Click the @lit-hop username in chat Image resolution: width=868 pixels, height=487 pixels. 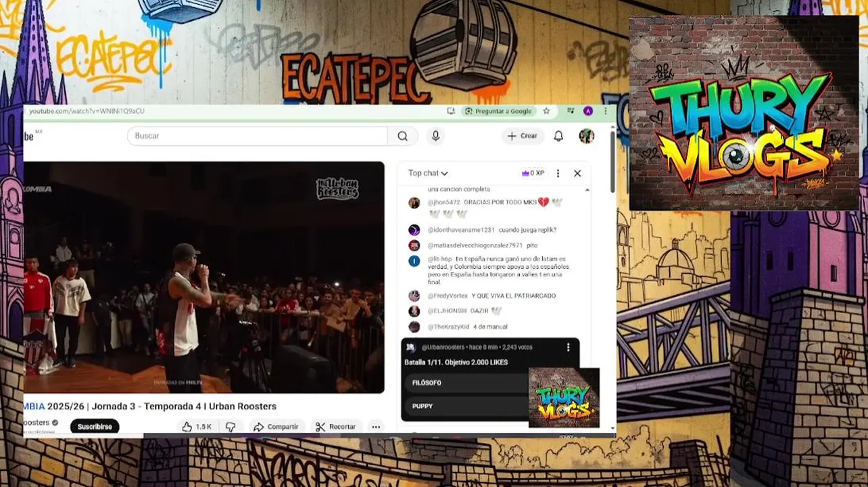[x=439, y=259]
